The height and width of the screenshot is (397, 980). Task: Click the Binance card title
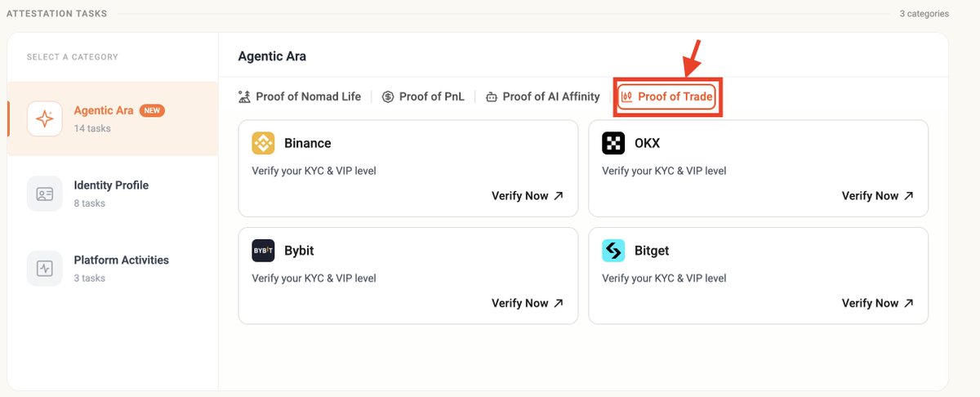(308, 143)
